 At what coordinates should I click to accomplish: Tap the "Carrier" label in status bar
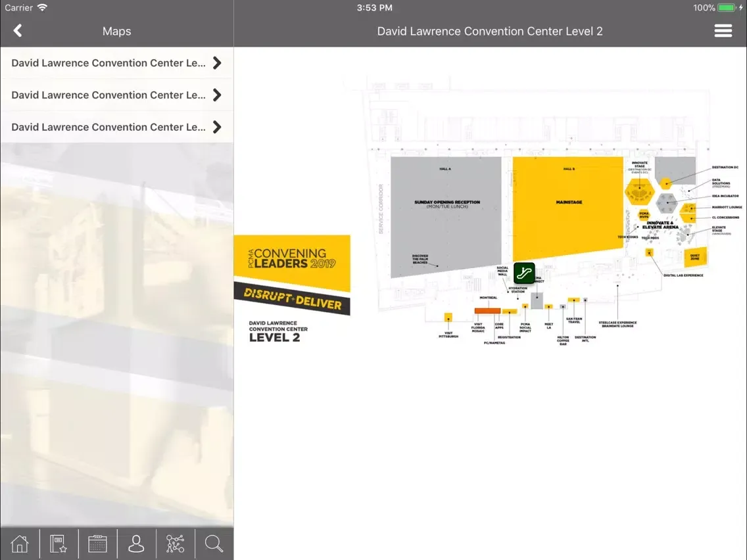(18, 8)
